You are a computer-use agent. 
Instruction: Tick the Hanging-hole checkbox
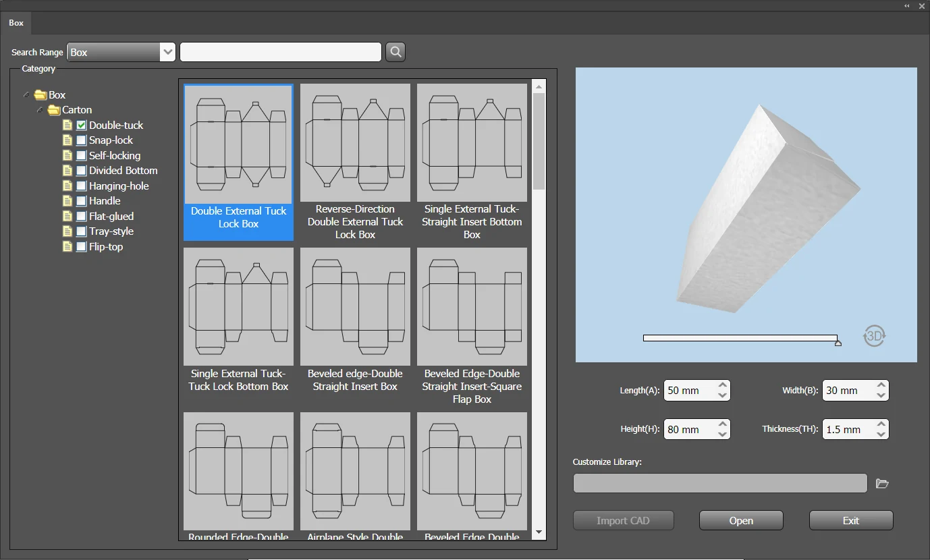[x=81, y=186]
